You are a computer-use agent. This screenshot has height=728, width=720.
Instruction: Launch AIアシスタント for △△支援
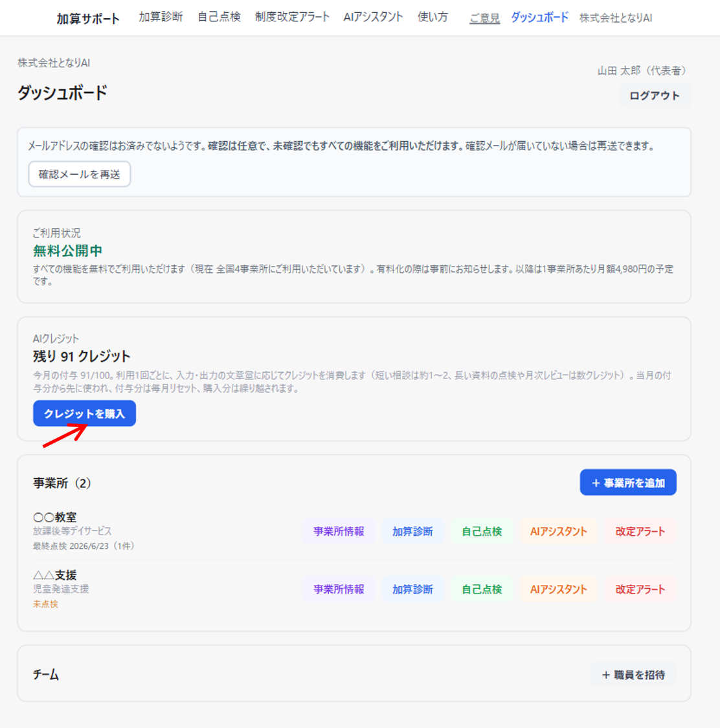pos(558,589)
